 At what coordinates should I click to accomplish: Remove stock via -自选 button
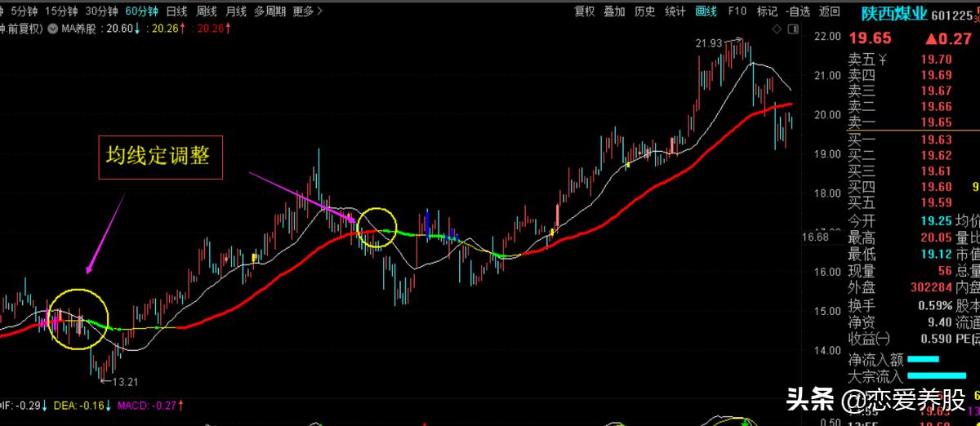click(x=797, y=11)
